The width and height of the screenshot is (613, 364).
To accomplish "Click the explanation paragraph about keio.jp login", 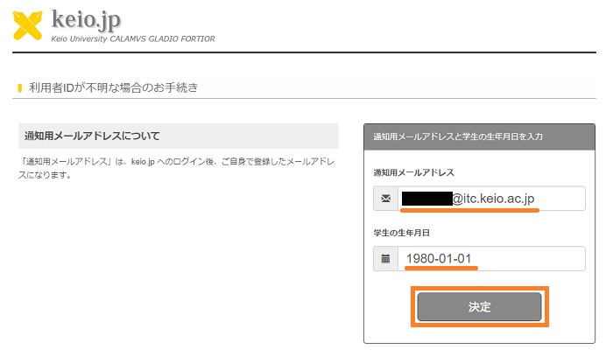I will coord(175,169).
